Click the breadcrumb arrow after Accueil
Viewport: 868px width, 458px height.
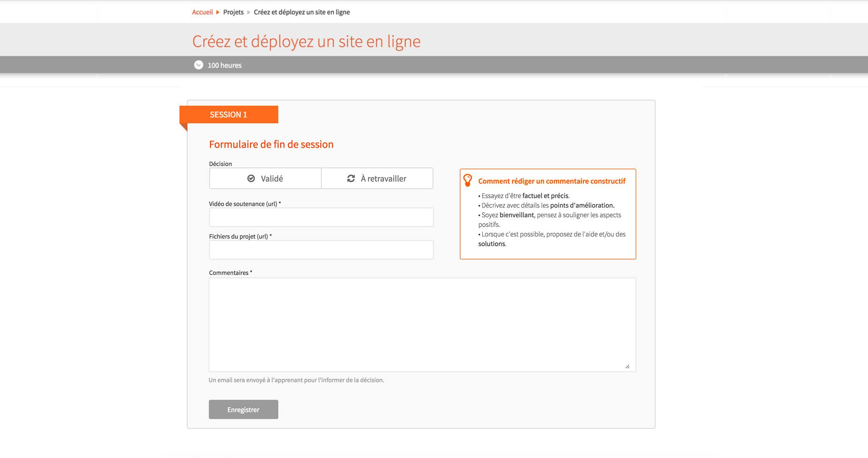click(218, 12)
